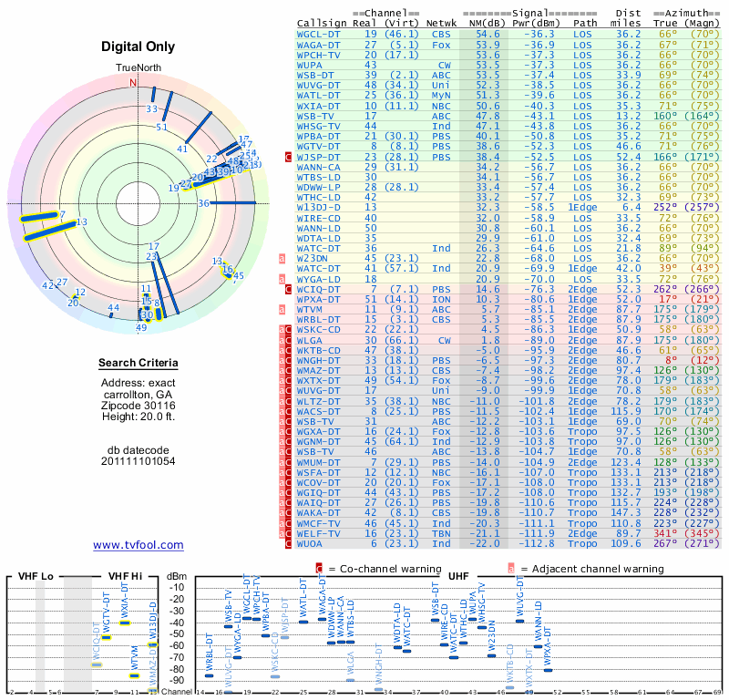This screenshot has width=729, height=700.
Task: Select the WTBS-LD callsign
Action: [318, 177]
